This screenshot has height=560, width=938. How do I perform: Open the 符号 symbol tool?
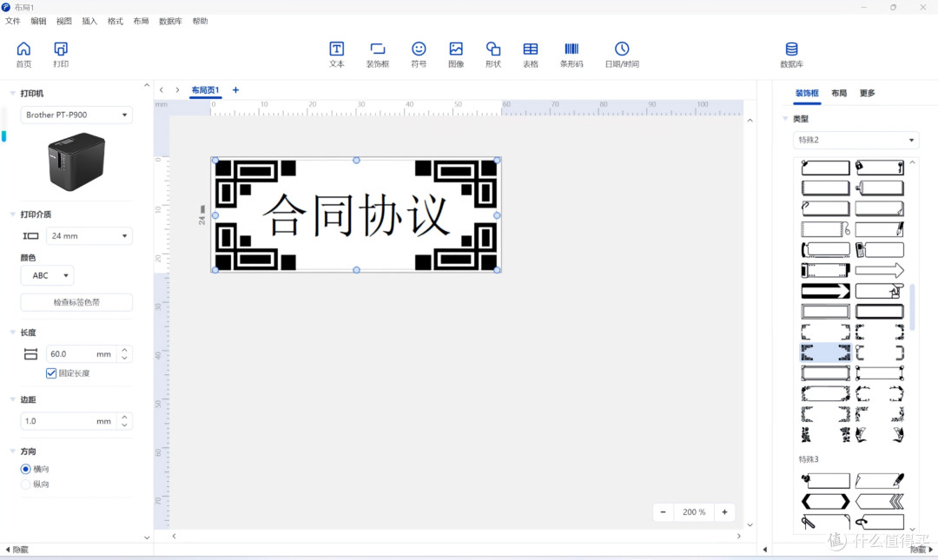(419, 54)
